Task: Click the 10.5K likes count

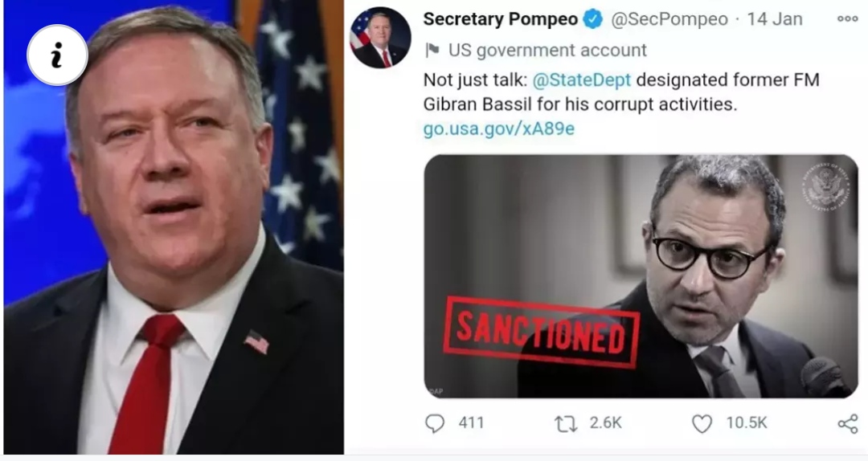Action: click(x=746, y=423)
